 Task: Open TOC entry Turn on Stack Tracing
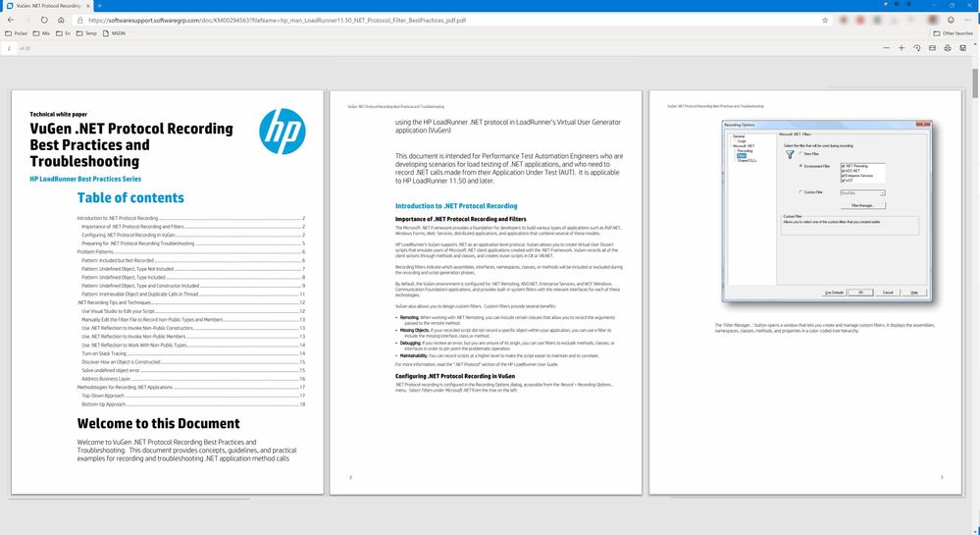click(193, 353)
